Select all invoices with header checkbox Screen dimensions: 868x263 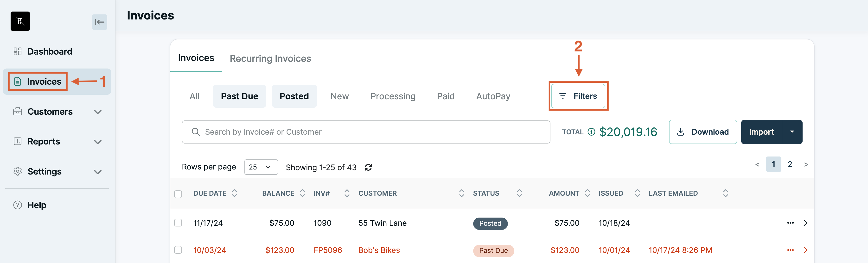tap(178, 194)
